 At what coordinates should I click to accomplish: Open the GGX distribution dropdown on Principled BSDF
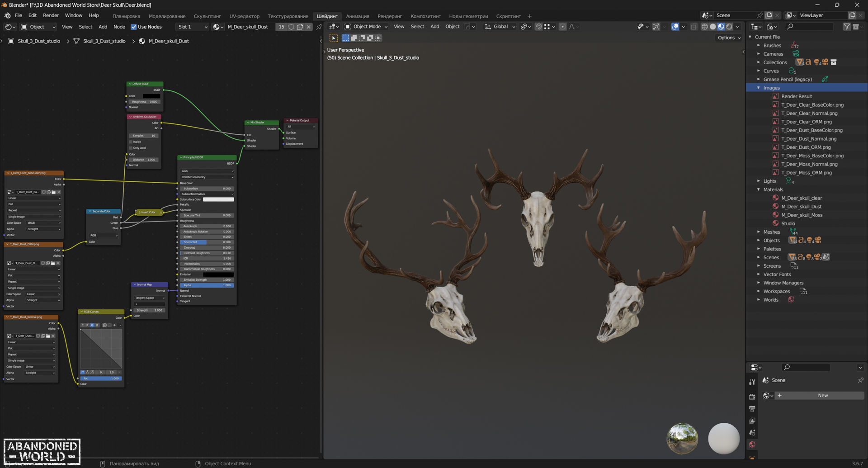(x=207, y=171)
